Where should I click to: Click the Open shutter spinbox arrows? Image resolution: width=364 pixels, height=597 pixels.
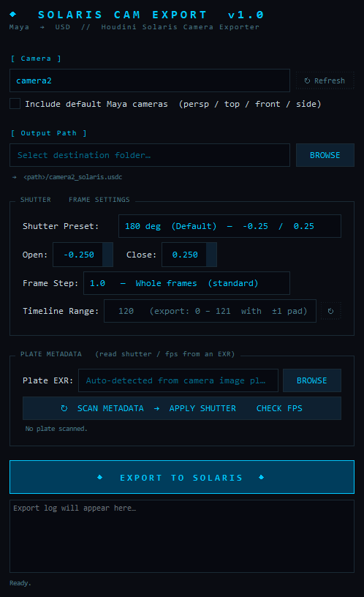coord(107,255)
